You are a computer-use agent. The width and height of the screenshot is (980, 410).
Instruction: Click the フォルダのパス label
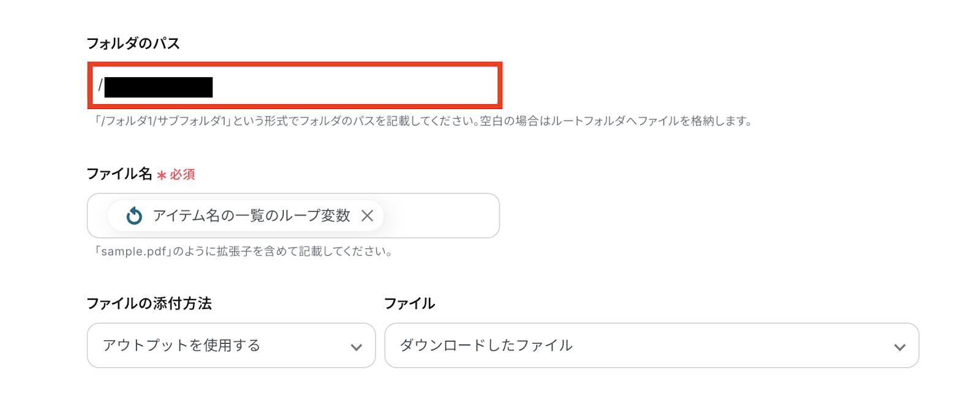click(133, 44)
